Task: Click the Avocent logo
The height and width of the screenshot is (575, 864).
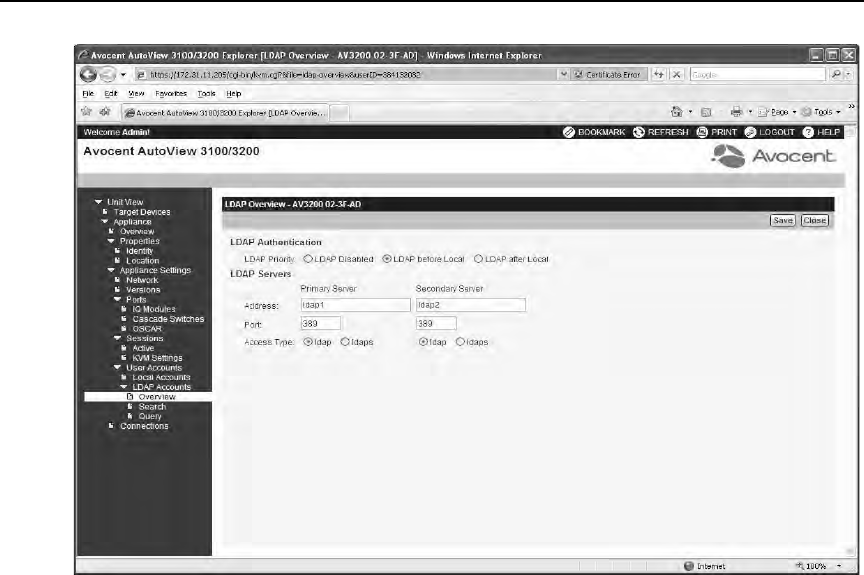Action: pyautogui.click(x=773, y=156)
